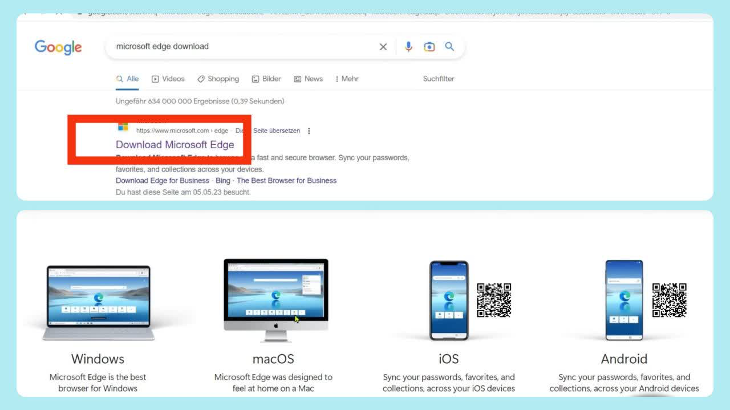The width and height of the screenshot is (730, 410).
Task: Select the Alle tab
Action: (x=128, y=79)
